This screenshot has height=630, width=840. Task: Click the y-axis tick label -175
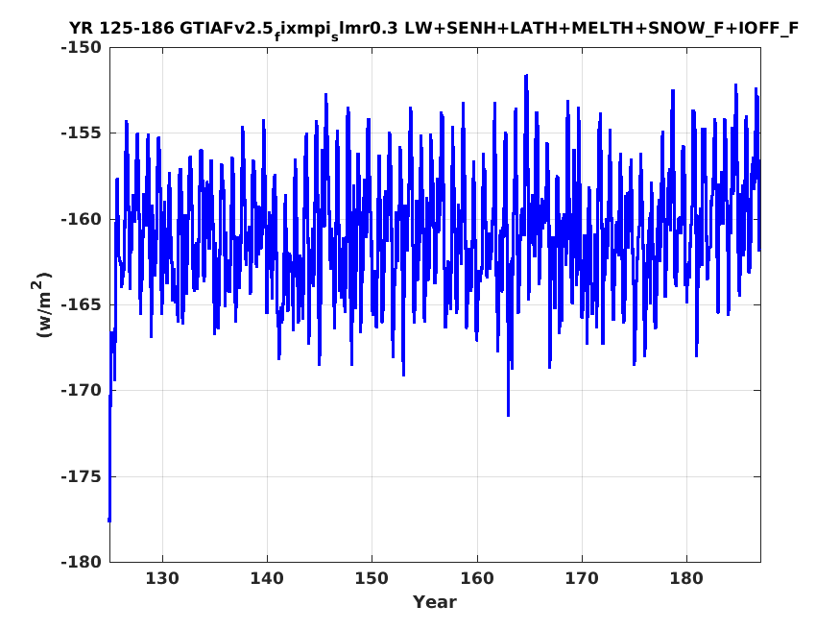pos(82,476)
